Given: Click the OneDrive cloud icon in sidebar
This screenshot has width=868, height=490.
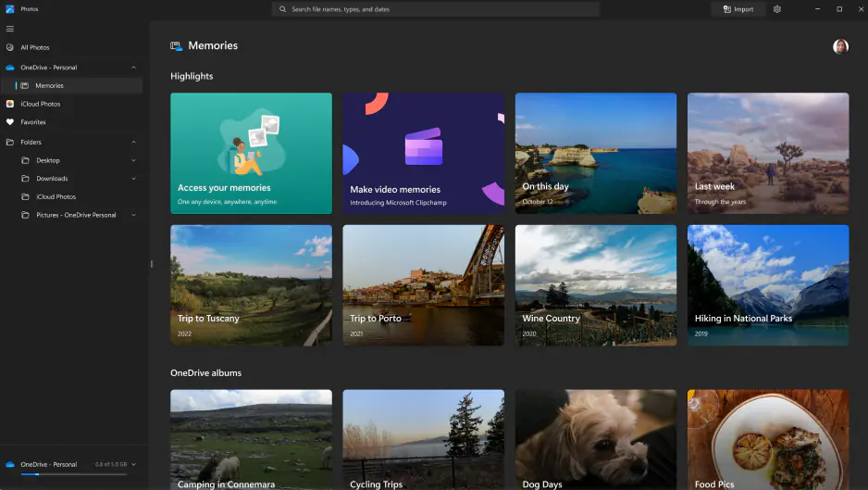Looking at the screenshot, I should pyautogui.click(x=10, y=68).
